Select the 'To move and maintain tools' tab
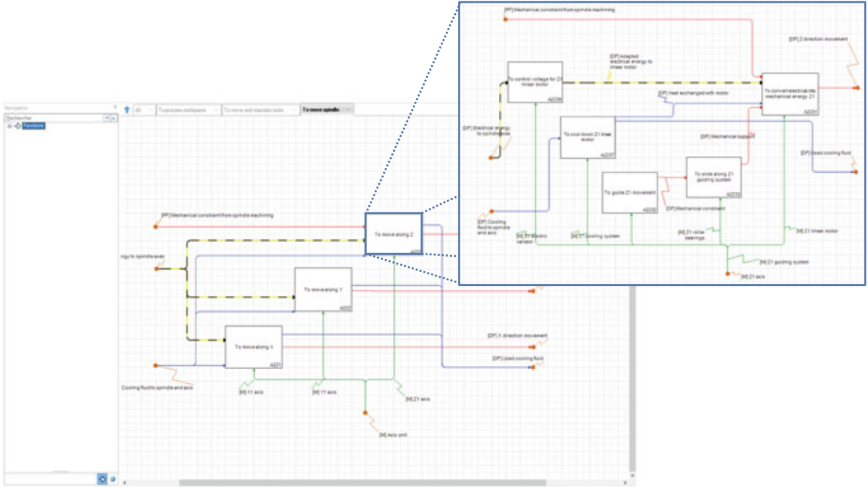This screenshot has width=868, height=487. click(259, 110)
